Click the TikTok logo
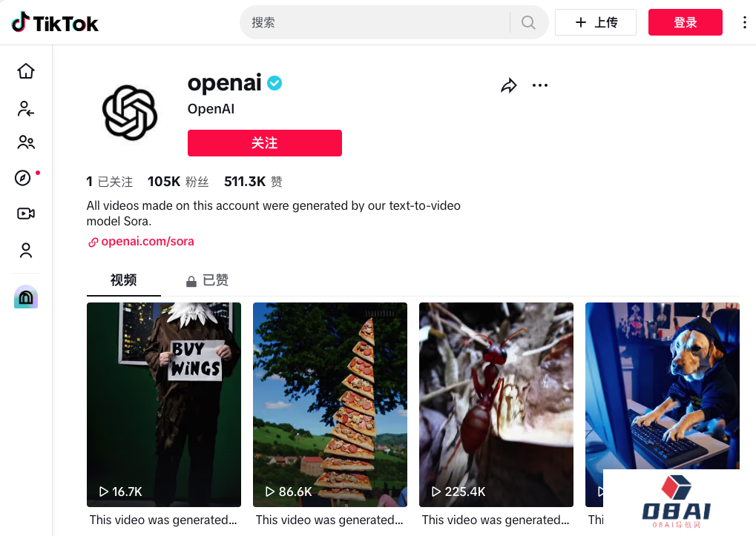756x536 pixels. coord(55,23)
